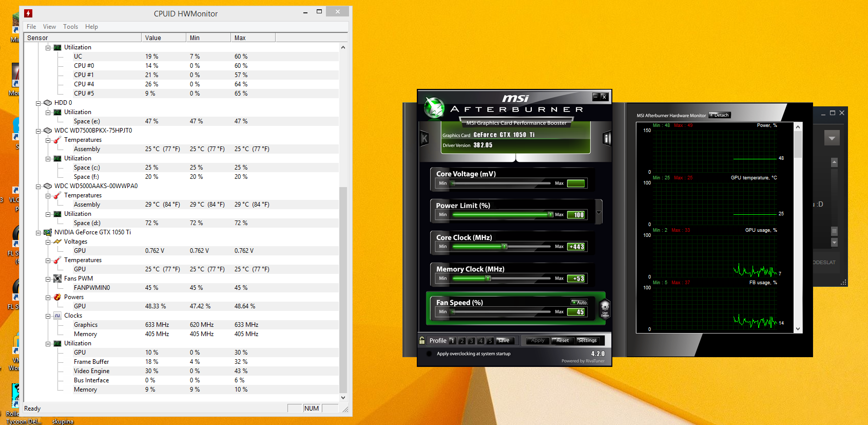Toggle Auto fan speed in Afterburner
The height and width of the screenshot is (425, 868).
tap(579, 303)
